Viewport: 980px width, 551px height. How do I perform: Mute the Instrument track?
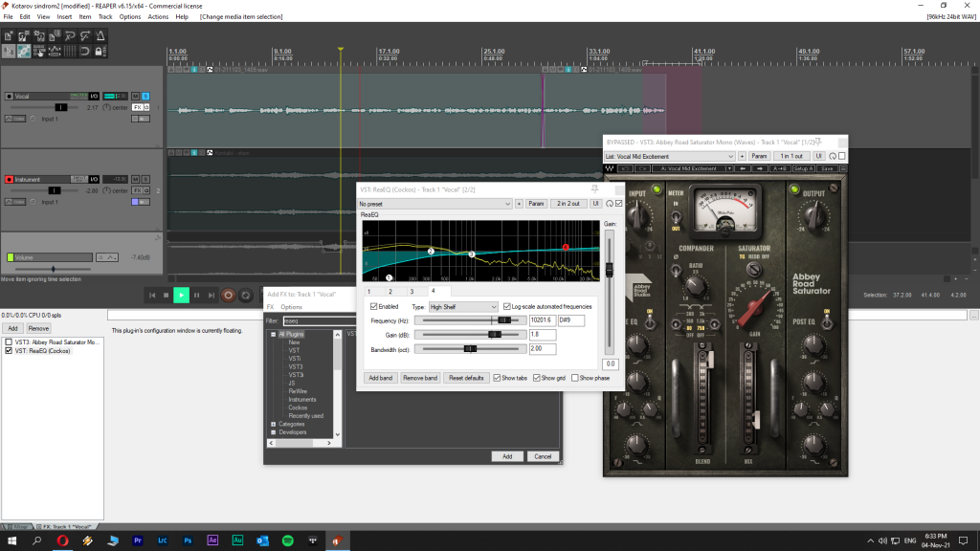pyautogui.click(x=135, y=179)
